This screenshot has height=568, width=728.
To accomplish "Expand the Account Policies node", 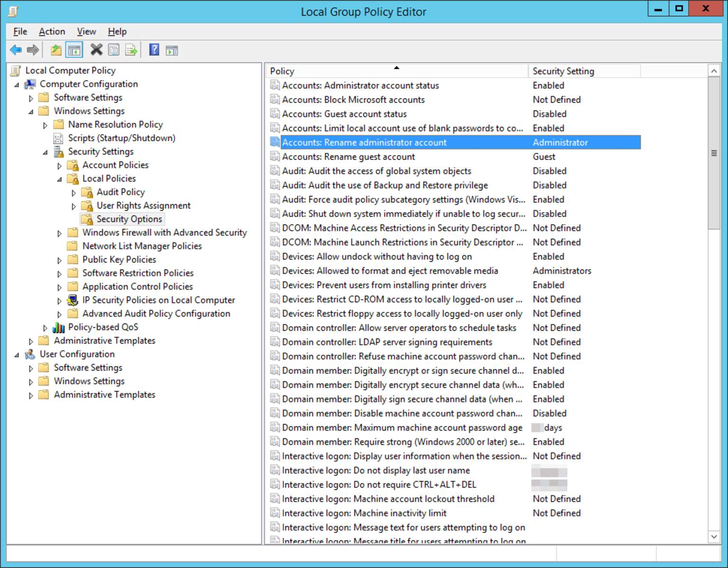I will coord(60,165).
